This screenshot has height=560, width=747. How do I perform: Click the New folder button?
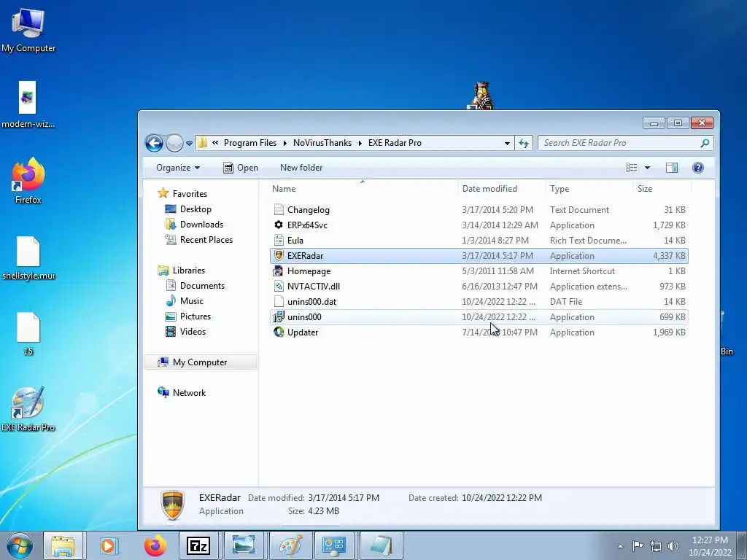click(301, 168)
